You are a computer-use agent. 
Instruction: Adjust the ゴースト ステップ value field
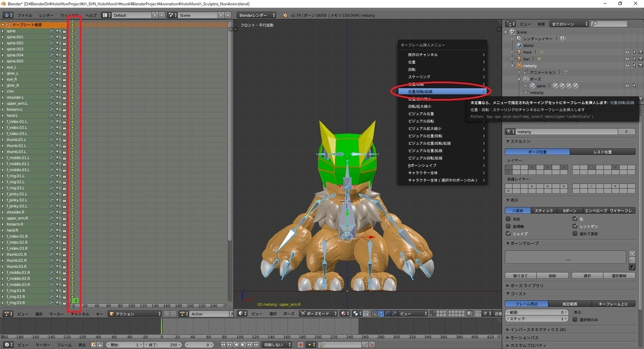click(x=537, y=319)
